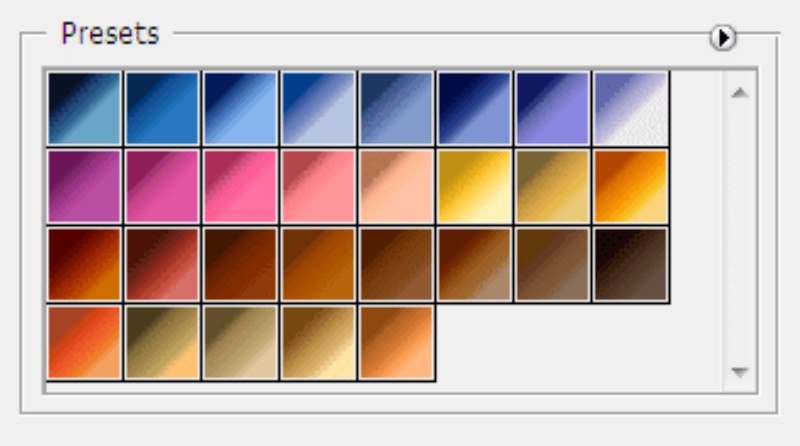Select the blue to pale periwinkle gradient
800x446 pixels.
click(x=318, y=108)
